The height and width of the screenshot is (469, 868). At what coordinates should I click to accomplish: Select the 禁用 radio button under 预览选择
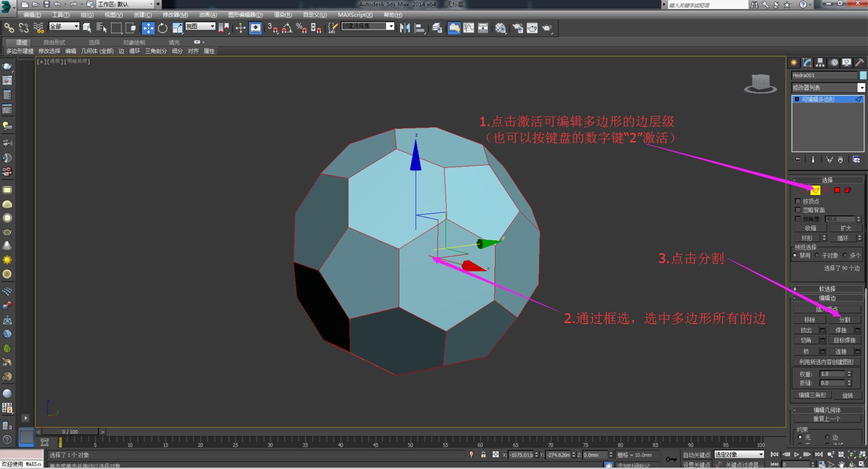point(796,255)
